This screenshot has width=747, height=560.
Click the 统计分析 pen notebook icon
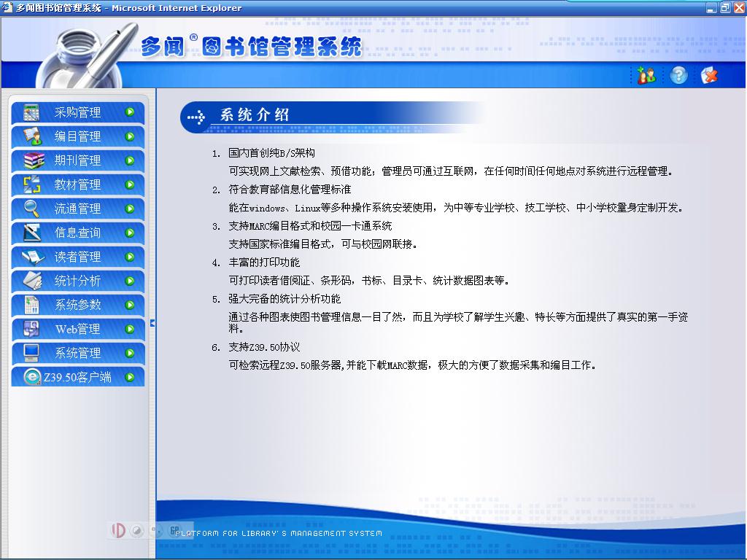[32, 281]
